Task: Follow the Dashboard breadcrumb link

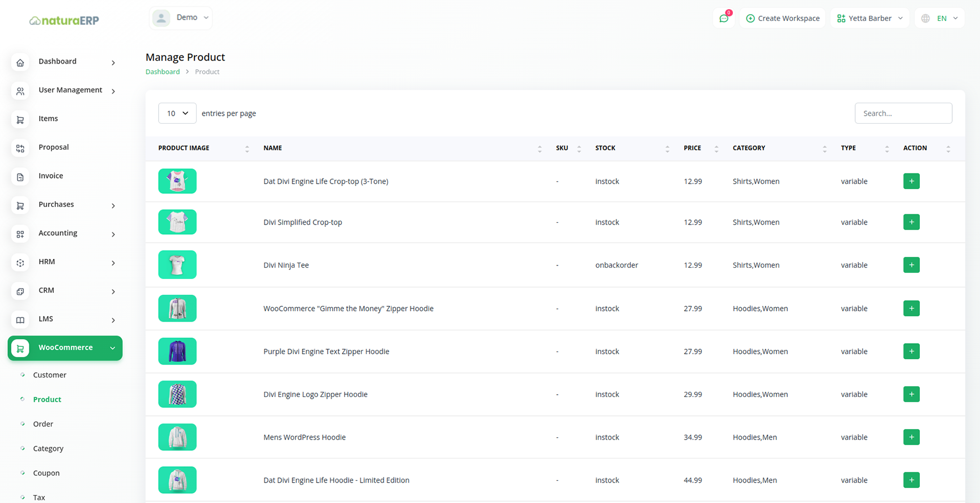Action: (x=163, y=71)
